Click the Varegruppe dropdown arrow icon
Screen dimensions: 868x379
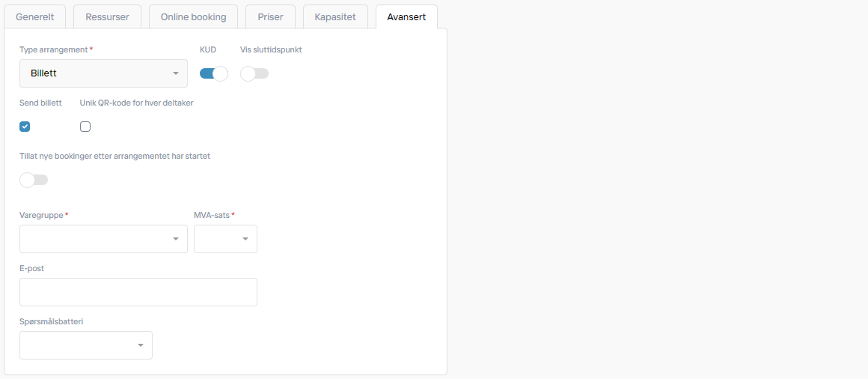176,239
